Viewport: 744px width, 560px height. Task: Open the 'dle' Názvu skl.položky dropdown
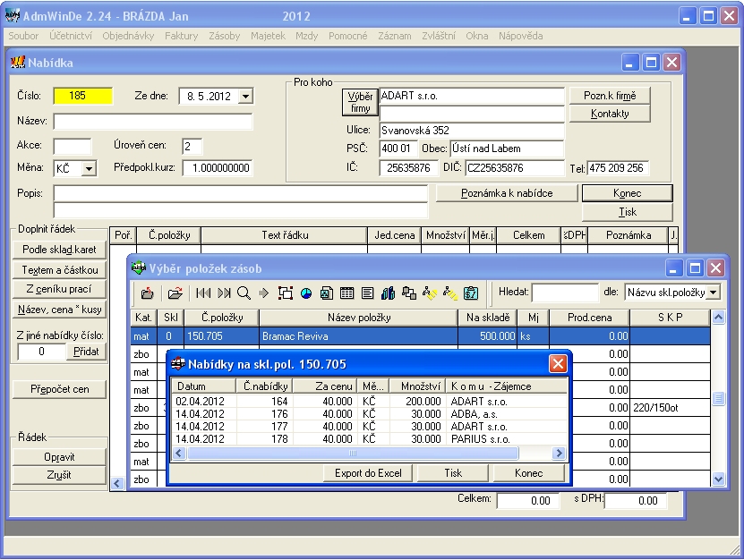(714, 293)
